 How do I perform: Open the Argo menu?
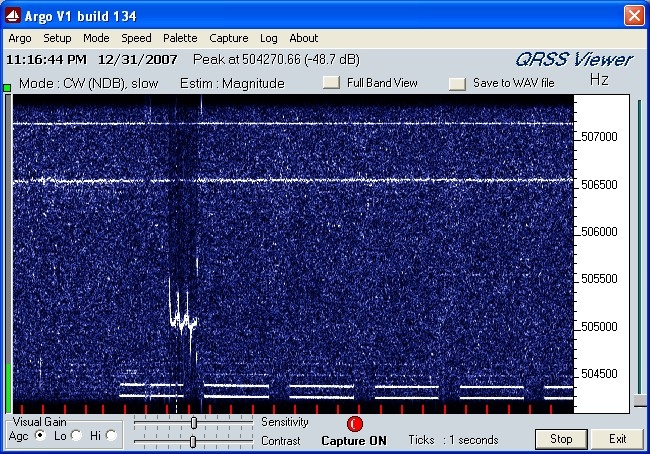click(19, 38)
